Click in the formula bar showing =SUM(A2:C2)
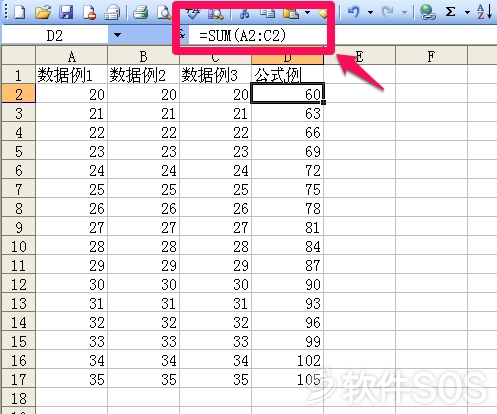 [x=257, y=35]
